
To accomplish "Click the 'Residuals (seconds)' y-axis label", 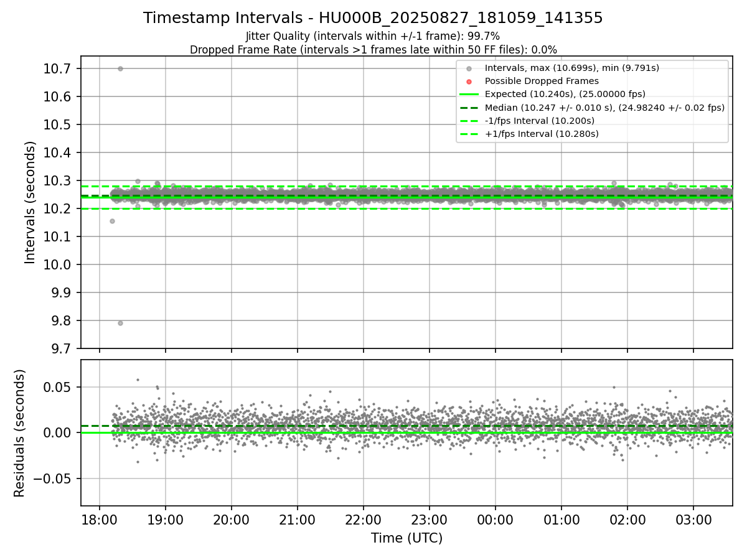I will [x=19, y=433].
